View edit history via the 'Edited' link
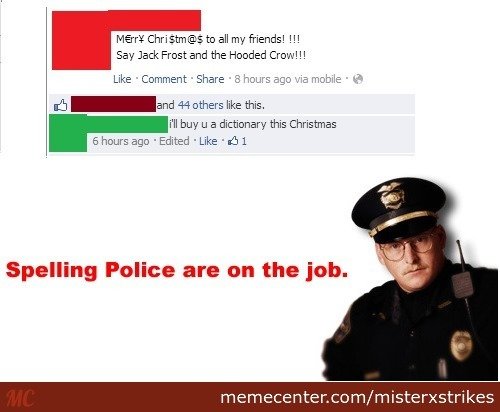 [174, 141]
